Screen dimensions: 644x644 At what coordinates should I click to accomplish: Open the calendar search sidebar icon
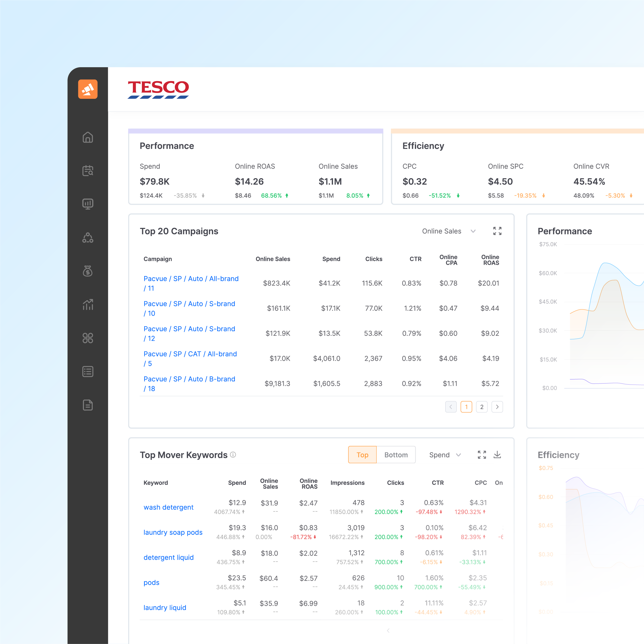(88, 171)
